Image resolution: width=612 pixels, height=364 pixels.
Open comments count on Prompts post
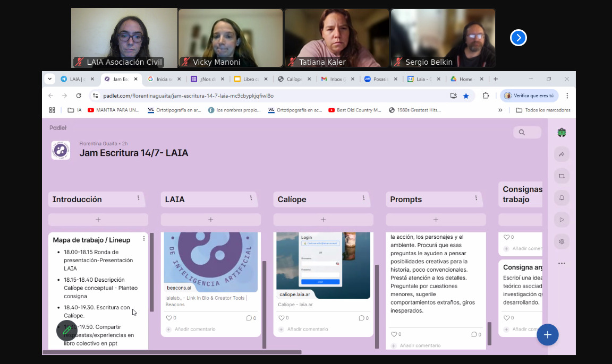click(x=476, y=334)
